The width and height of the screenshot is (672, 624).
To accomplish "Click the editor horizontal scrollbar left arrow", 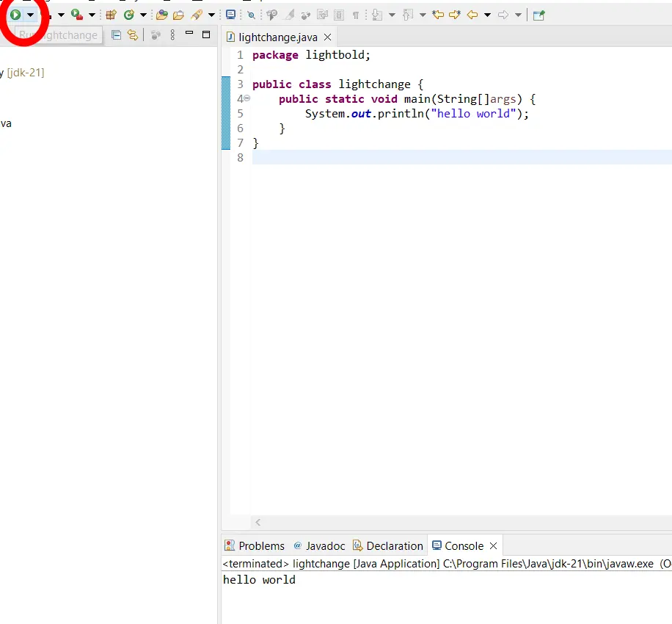I will [258, 523].
